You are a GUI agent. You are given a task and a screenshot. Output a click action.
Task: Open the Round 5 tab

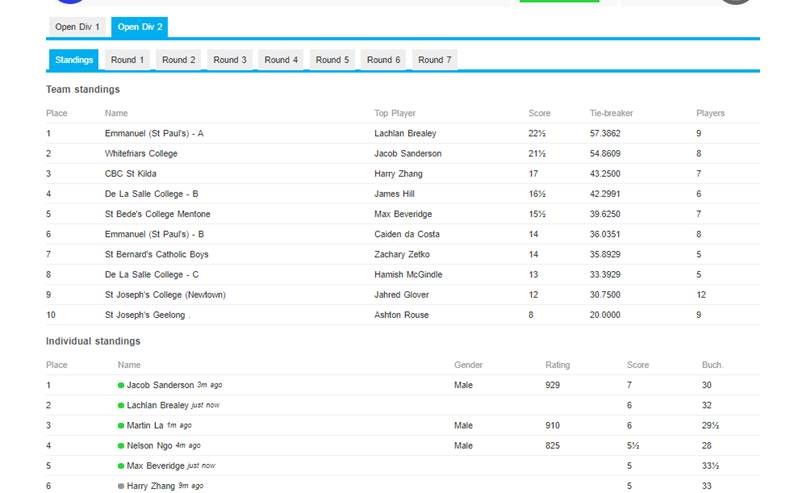[x=332, y=60]
